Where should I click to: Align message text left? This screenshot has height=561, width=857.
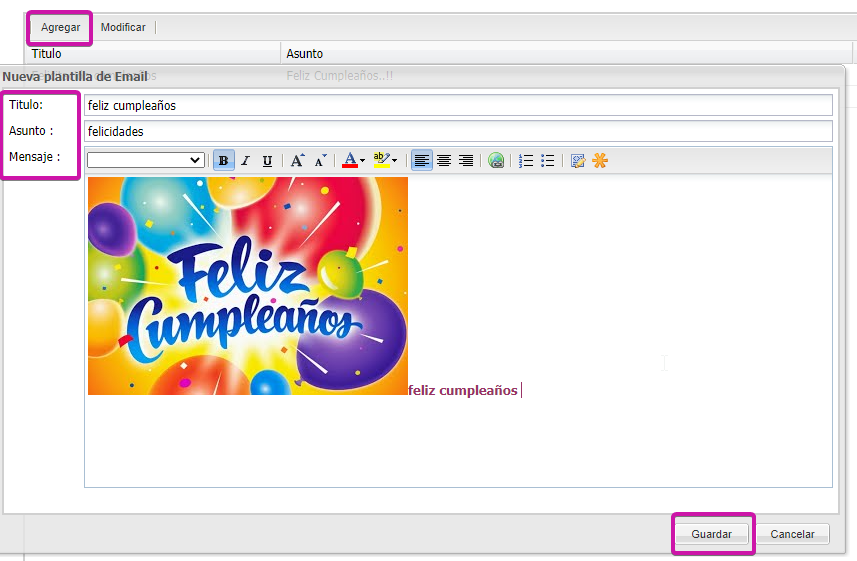point(421,160)
